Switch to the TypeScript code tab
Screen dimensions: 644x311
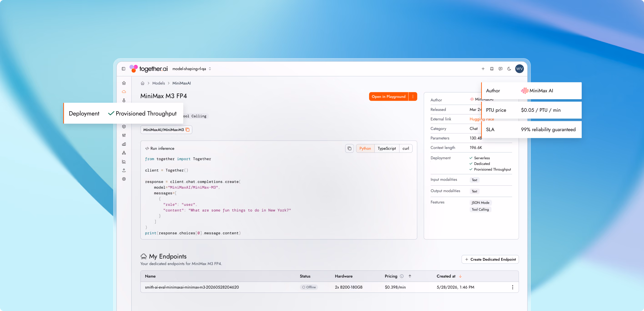387,148
